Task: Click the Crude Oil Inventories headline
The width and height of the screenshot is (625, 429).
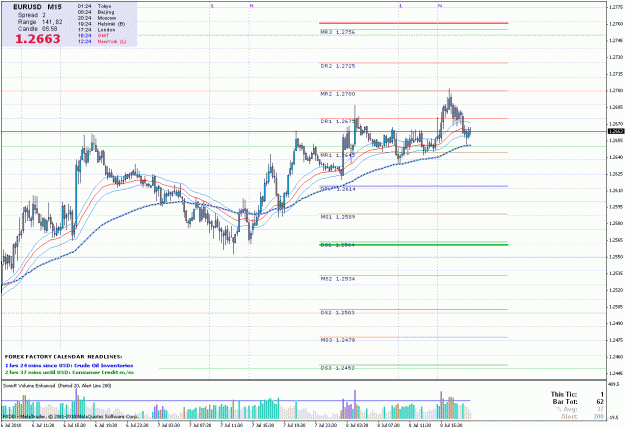Action: 69,365
